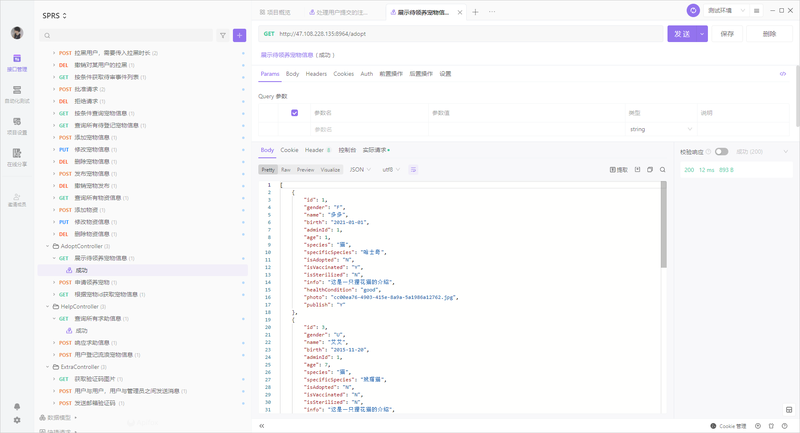Viewport: 800px width, 433px height.
Task: Collapse the AdoptController folder
Action: pyautogui.click(x=48, y=246)
